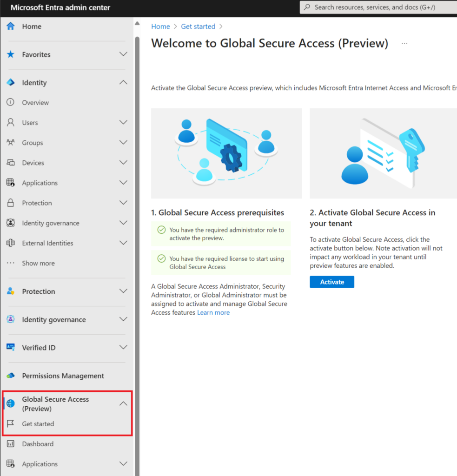Go to Home via breadcrumb link
This screenshot has width=457, height=476.
pyautogui.click(x=161, y=26)
